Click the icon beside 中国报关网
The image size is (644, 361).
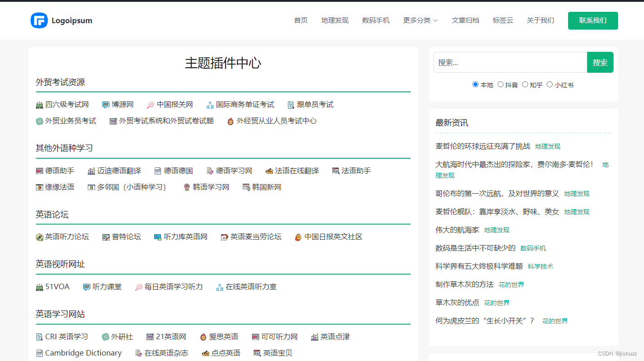pos(151,105)
